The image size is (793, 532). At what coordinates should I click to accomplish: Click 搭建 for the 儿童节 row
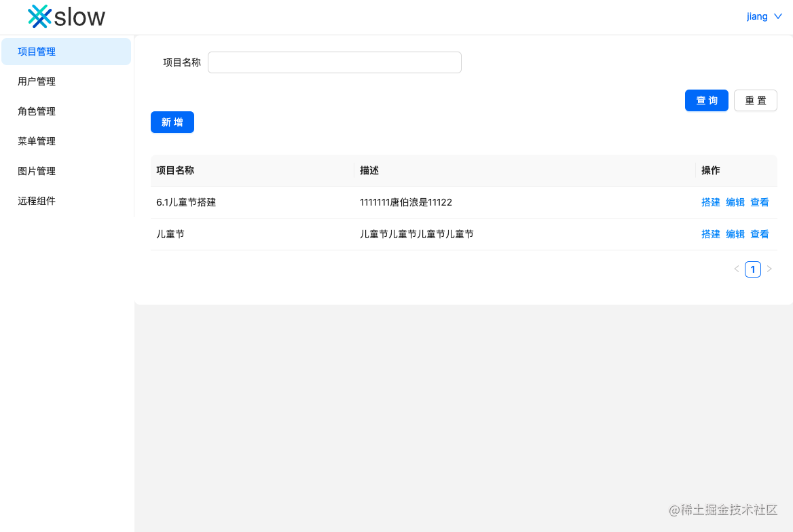[x=711, y=234]
